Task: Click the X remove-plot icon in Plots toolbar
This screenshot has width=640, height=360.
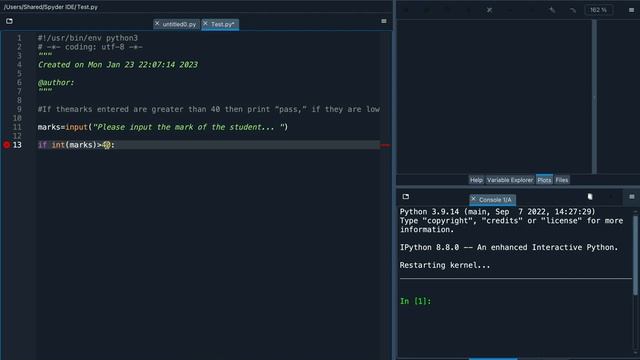Action: point(489,10)
